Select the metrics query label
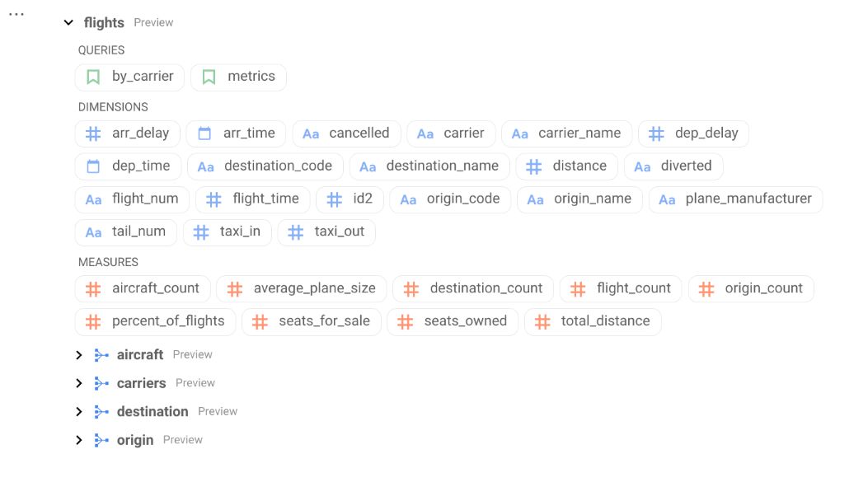Screen dimensions: 868x482 251,77
